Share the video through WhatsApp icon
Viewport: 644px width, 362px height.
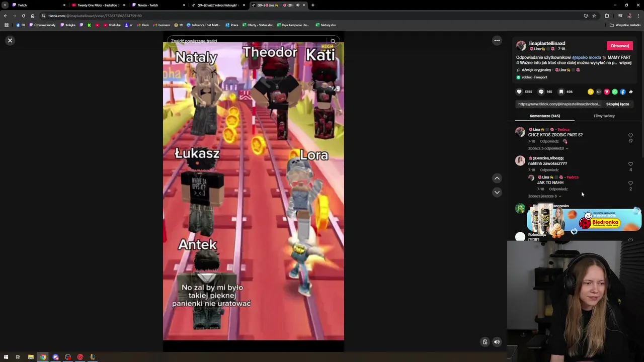[x=614, y=92]
